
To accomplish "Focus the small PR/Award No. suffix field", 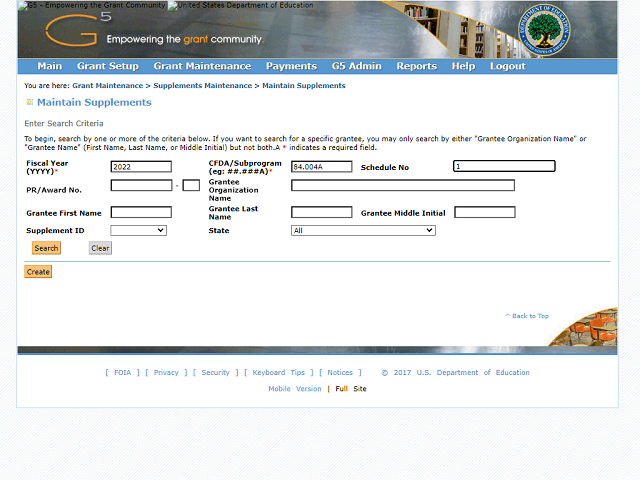I will pyautogui.click(x=191, y=185).
